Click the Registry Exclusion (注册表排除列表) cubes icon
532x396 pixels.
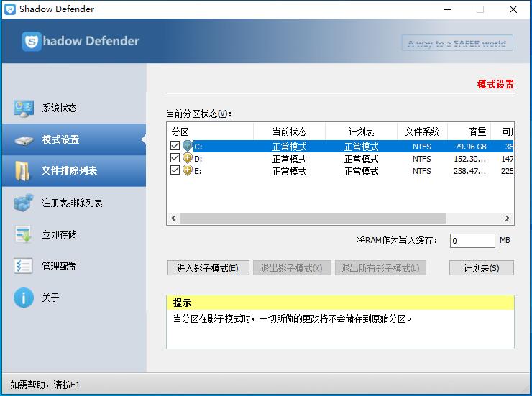pyautogui.click(x=24, y=203)
